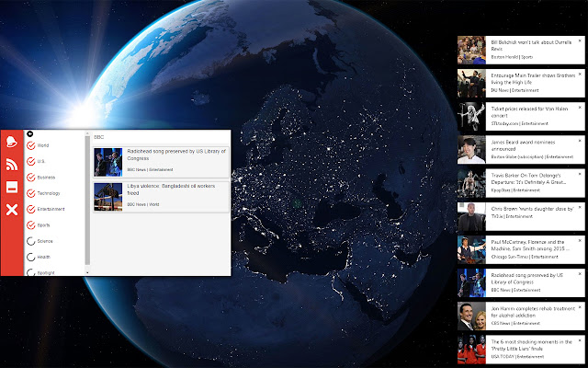
Task: Click the Entourage Main Trailer thumbnail
Action: click(471, 84)
